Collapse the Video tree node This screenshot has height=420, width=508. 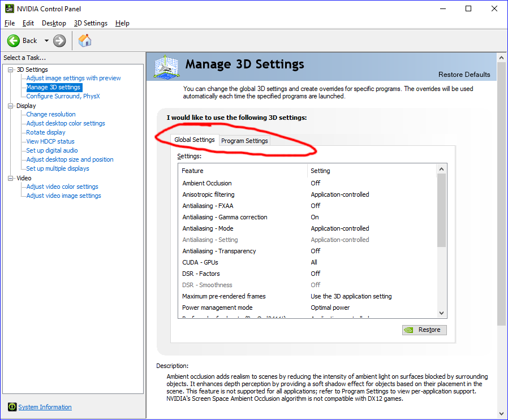(x=11, y=178)
